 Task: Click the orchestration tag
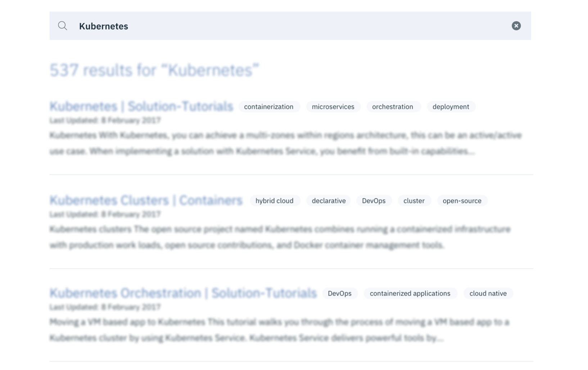[392, 107]
